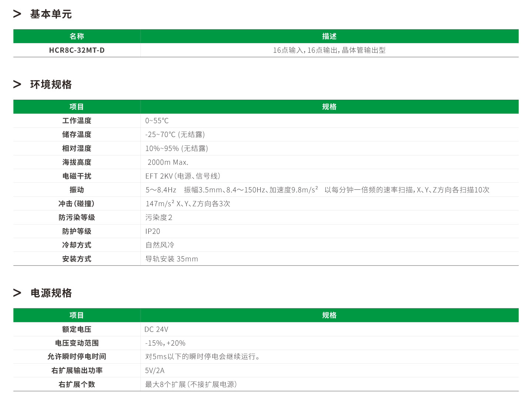532x398 pixels.
Task: Click the arrow icon before 基本单元
Action: point(16,14)
